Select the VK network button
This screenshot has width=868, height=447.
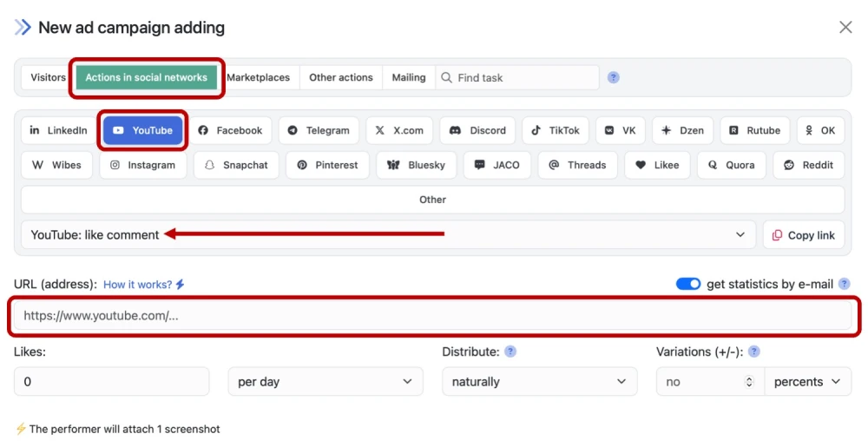point(621,130)
